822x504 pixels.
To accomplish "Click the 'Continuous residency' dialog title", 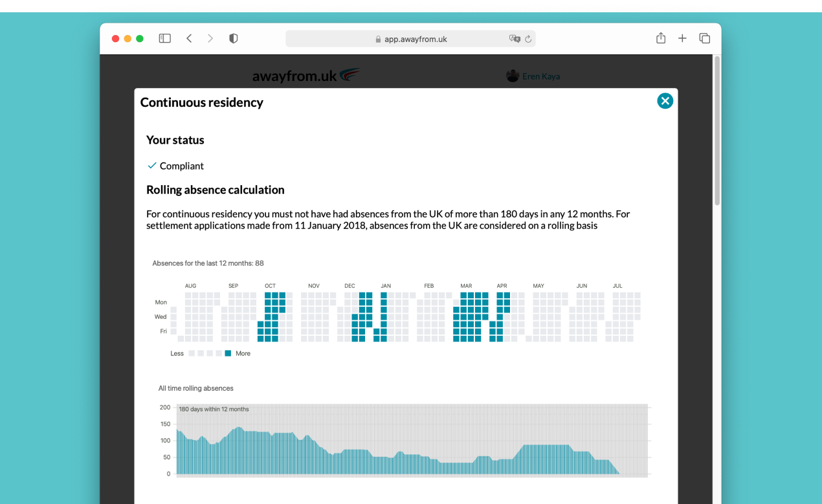I will [x=202, y=102].
